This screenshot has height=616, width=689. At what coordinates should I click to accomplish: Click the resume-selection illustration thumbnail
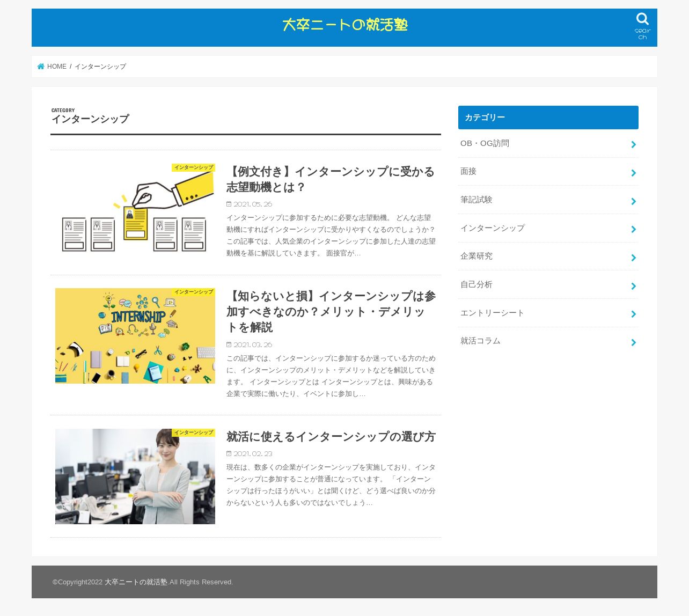tap(135, 211)
